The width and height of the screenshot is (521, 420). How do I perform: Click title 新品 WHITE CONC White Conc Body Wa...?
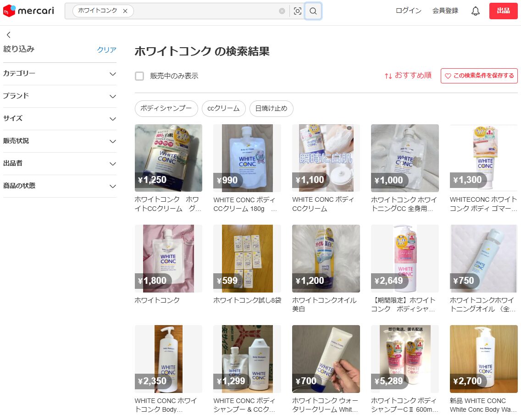coord(483,405)
